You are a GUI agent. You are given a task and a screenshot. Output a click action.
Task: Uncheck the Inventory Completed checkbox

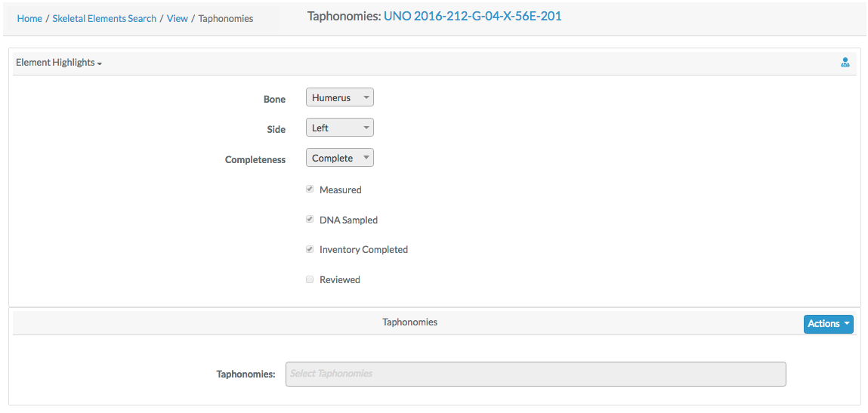coord(310,249)
